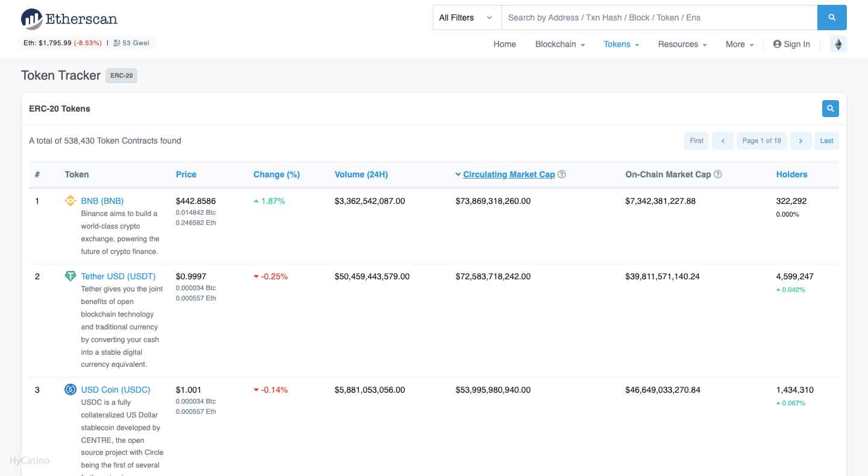
Task: Click Tether volume $50,459,443,579.00
Action: point(372,276)
